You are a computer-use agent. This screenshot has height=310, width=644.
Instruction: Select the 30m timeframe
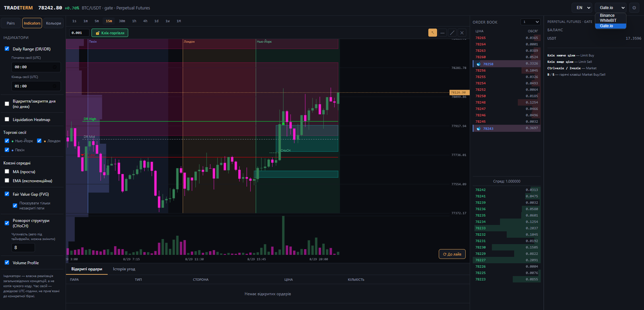pyautogui.click(x=122, y=21)
